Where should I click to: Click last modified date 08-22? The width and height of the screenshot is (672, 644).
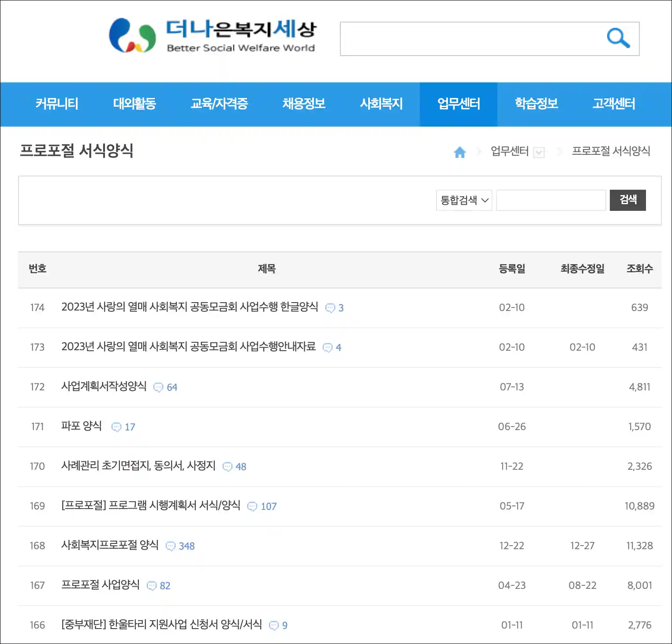[x=582, y=585]
